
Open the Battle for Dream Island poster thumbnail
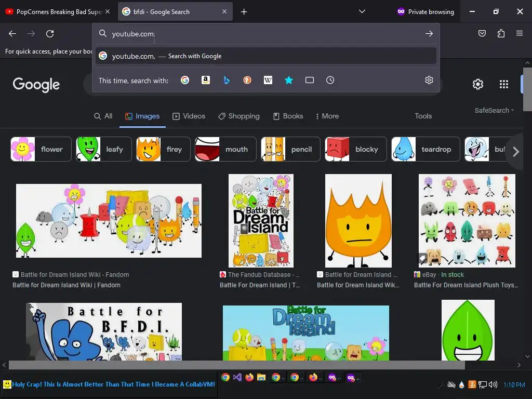click(x=261, y=221)
